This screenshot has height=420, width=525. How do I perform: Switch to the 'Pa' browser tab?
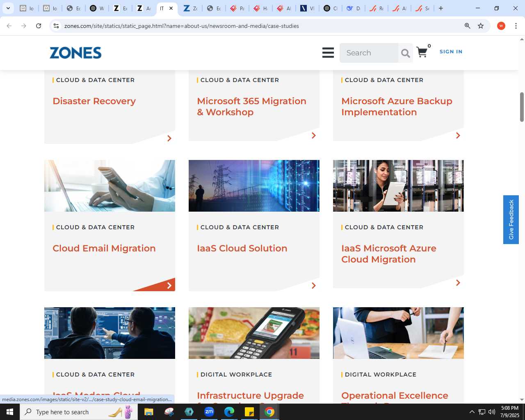point(237,8)
